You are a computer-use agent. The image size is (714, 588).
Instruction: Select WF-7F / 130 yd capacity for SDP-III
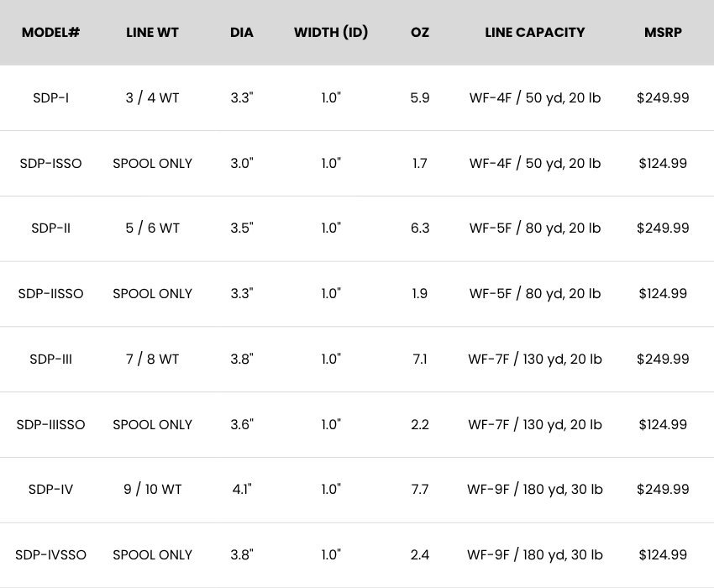[535, 359]
